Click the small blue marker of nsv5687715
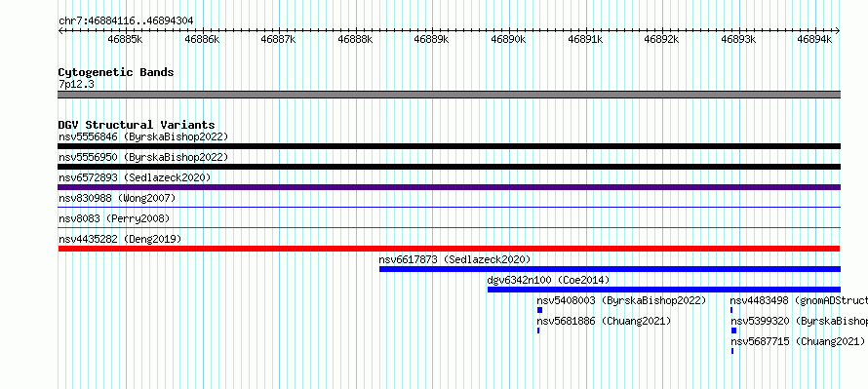Screen dimensions: 868x389 732,351
